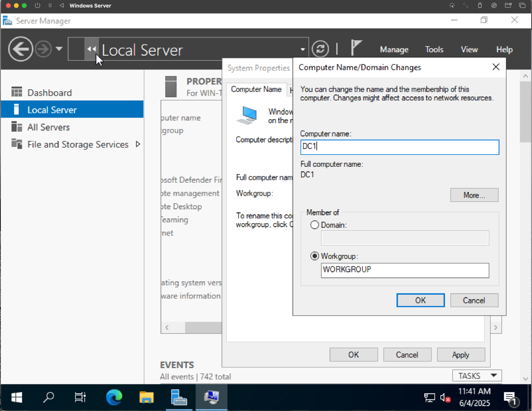Click the Local Server properties server icon
532x411 pixels.
[x=171, y=87]
